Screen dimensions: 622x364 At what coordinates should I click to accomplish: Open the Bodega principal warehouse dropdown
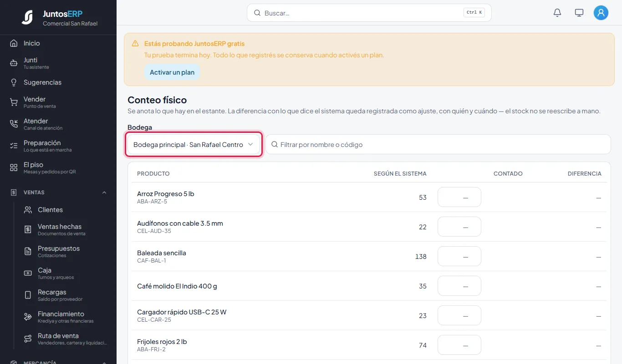point(194,145)
